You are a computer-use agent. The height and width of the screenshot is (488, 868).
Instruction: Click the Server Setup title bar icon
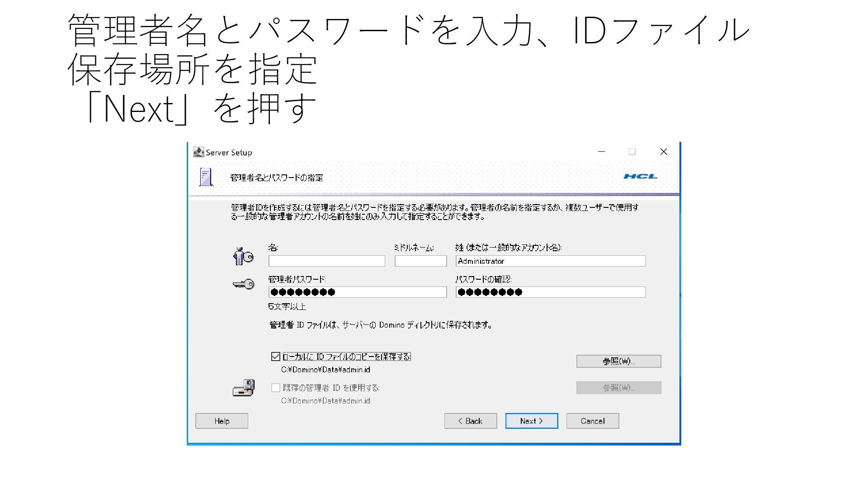tap(198, 152)
